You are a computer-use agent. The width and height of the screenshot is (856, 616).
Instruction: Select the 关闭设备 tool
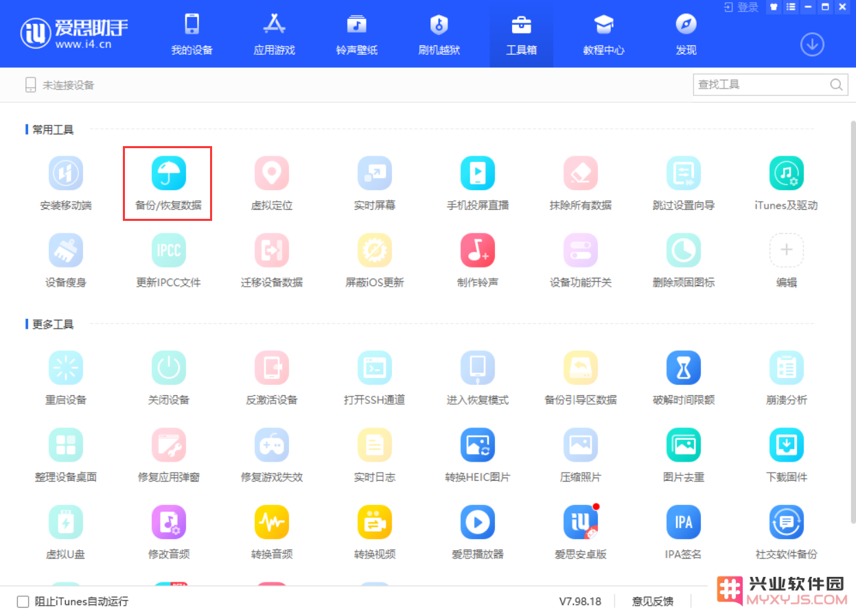coord(169,378)
